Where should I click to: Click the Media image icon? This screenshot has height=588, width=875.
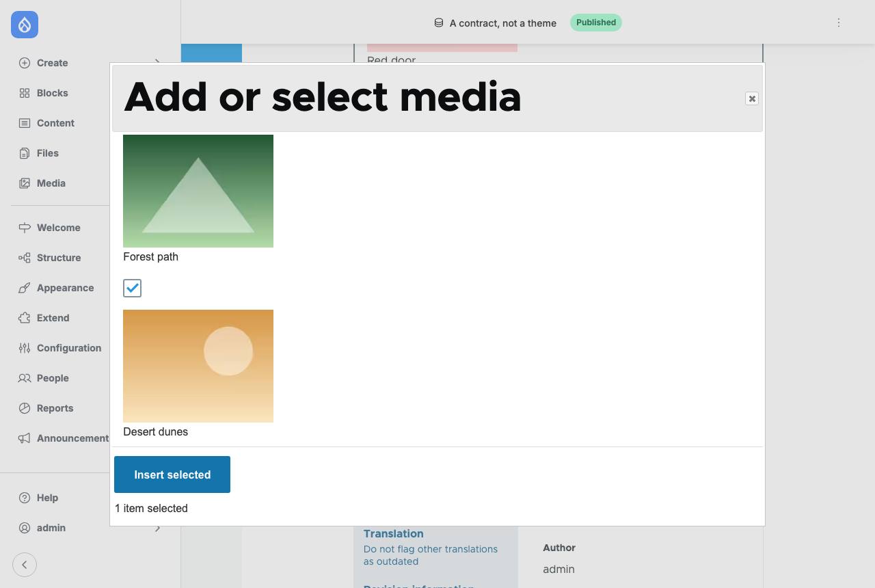click(x=25, y=183)
